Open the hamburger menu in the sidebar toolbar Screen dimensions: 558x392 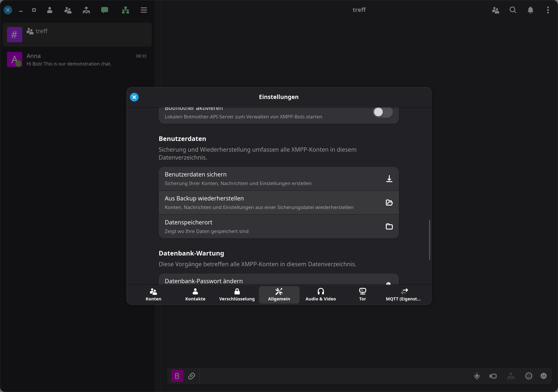144,10
